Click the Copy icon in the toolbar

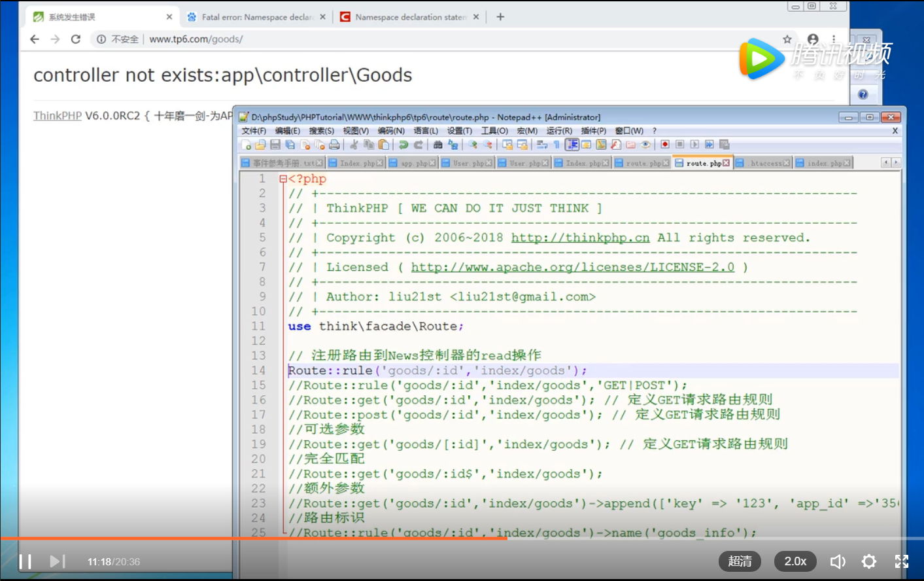369,145
